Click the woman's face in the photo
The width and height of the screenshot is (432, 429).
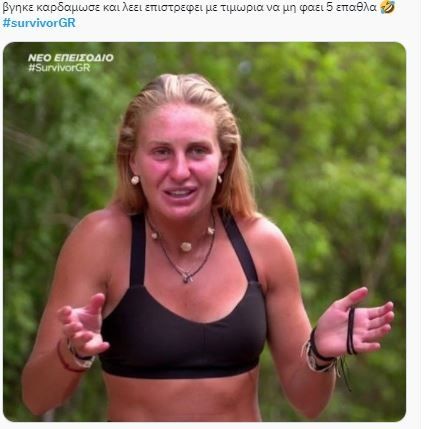point(178,162)
